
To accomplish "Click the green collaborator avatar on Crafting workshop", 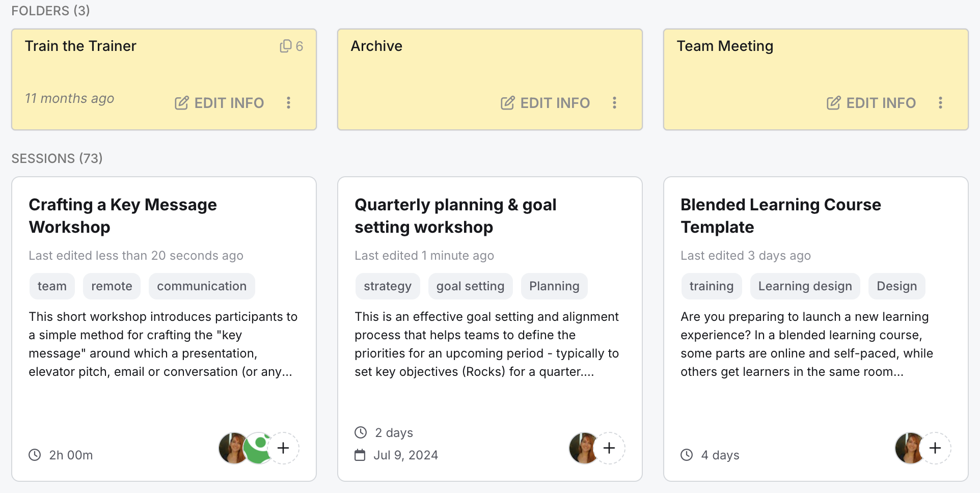I will pyautogui.click(x=258, y=448).
